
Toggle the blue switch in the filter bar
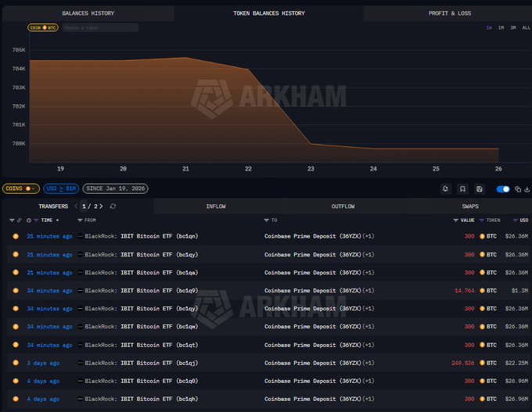[503, 189]
